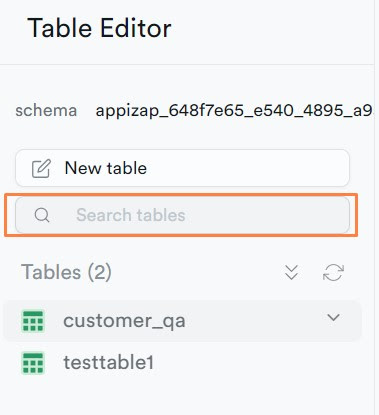Click the green grid icon for customer_qa
The height and width of the screenshot is (415, 379).
33,321
